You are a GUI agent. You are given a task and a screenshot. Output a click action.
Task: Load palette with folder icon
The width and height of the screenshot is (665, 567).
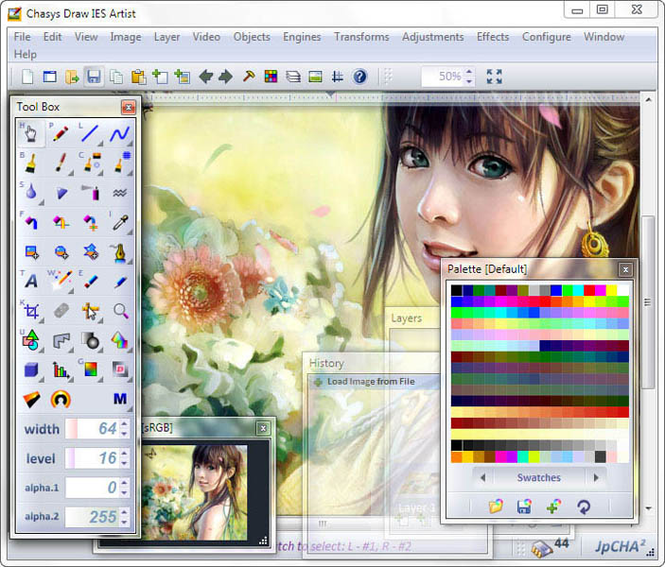[495, 506]
